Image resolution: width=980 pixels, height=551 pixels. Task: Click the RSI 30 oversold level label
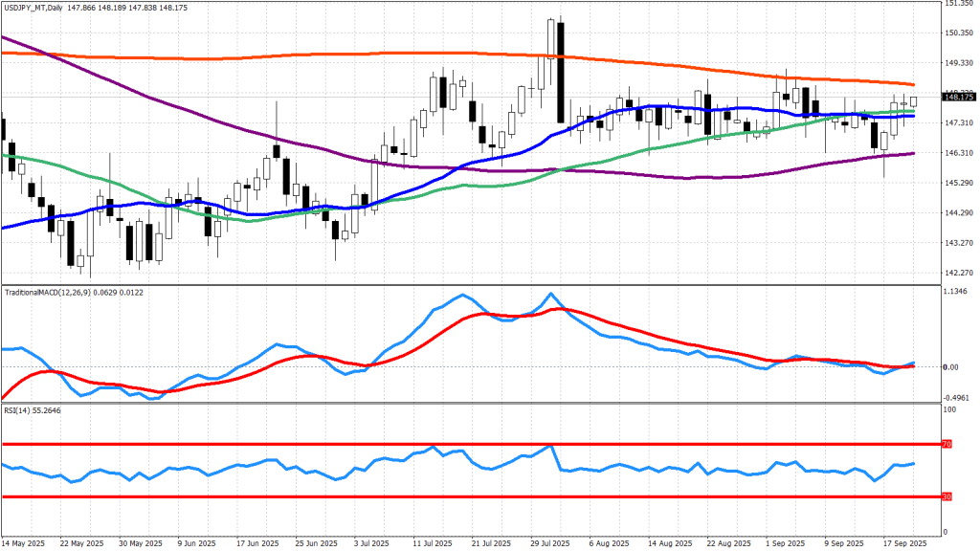[x=947, y=496]
